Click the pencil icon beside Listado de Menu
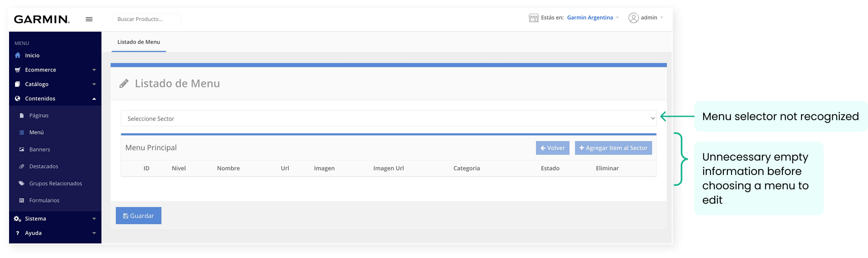Viewport: 868px width, 258px height. 124,84
